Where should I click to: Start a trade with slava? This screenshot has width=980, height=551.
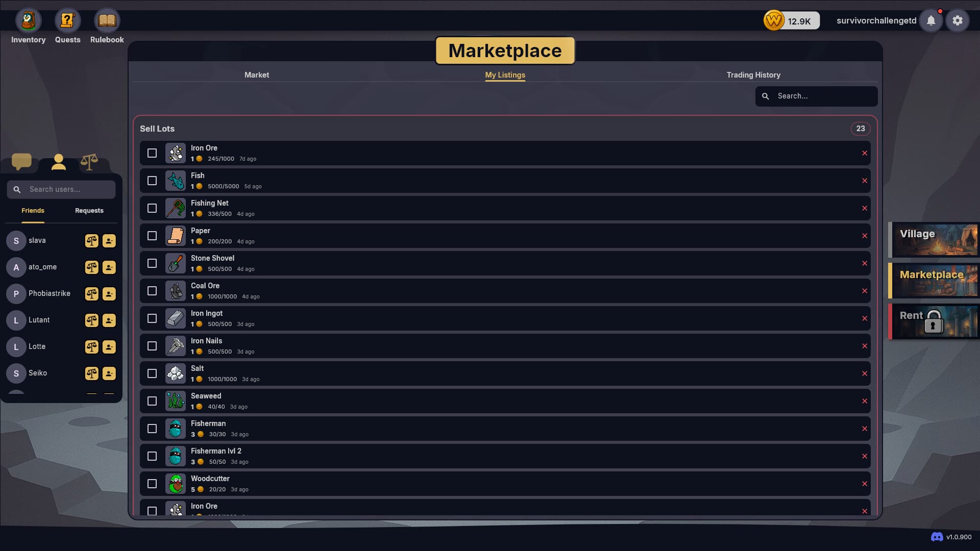92,241
